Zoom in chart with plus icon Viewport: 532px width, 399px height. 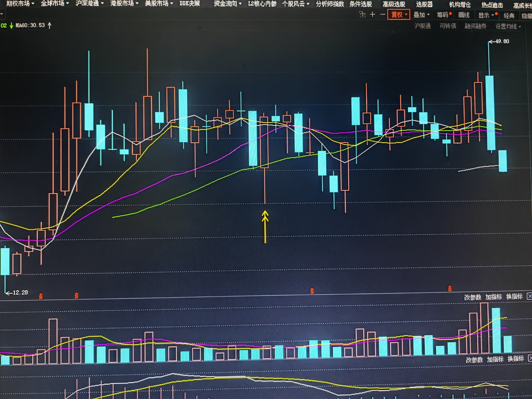tap(373, 15)
